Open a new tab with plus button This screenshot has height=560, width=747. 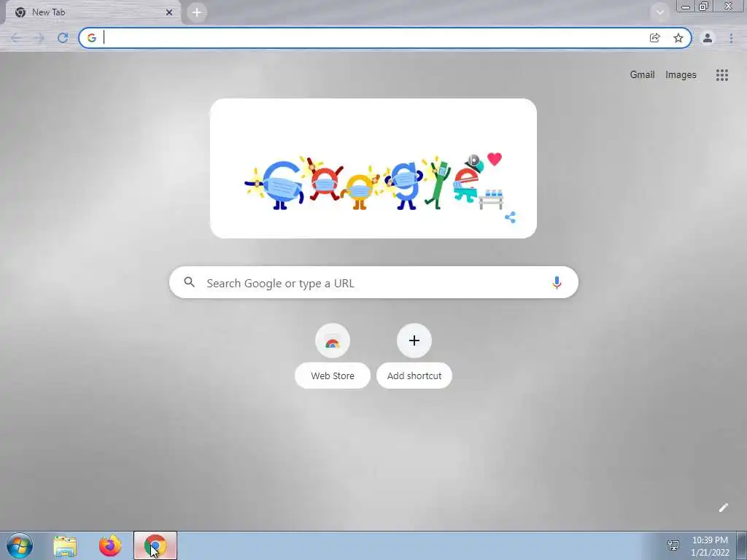click(197, 12)
